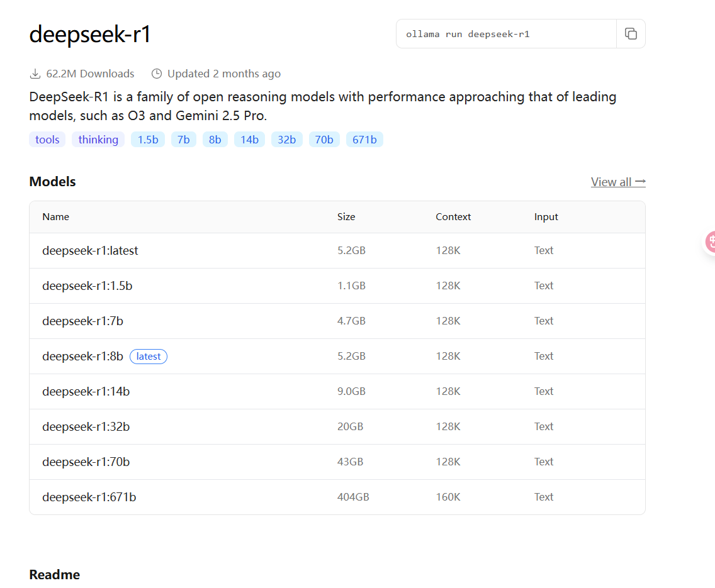Click the 5.2GB size of deepseek-r1:latest
This screenshot has height=588, width=715.
(x=351, y=250)
